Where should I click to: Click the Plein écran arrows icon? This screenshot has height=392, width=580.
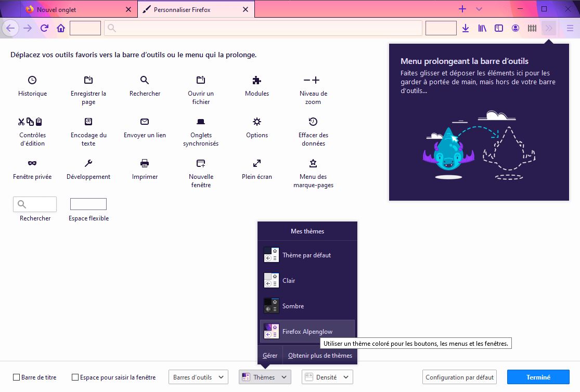(257, 163)
